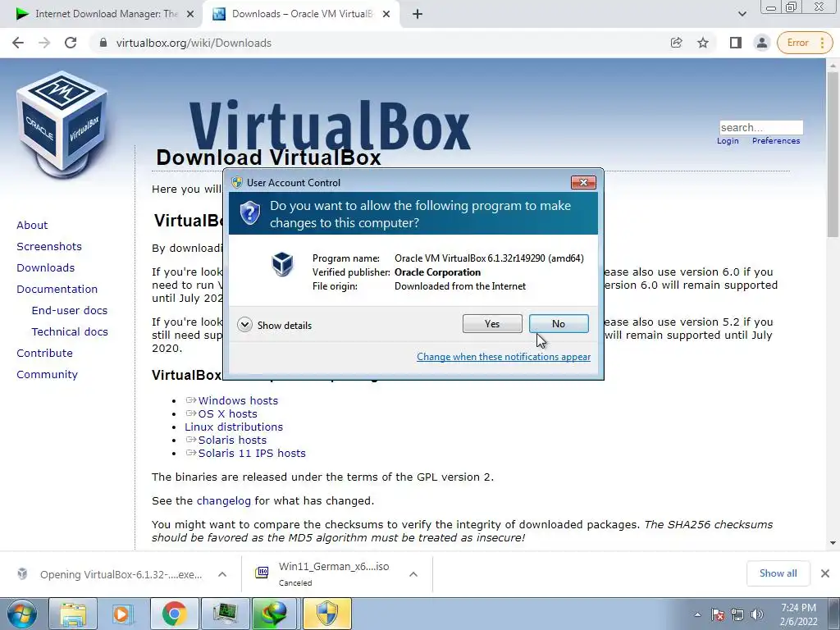
Task: Open a new tab with the plus icon
Action: (418, 14)
